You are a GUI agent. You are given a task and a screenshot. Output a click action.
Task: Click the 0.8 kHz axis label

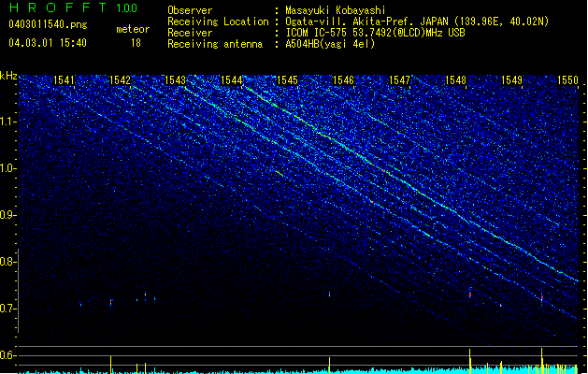7,262
